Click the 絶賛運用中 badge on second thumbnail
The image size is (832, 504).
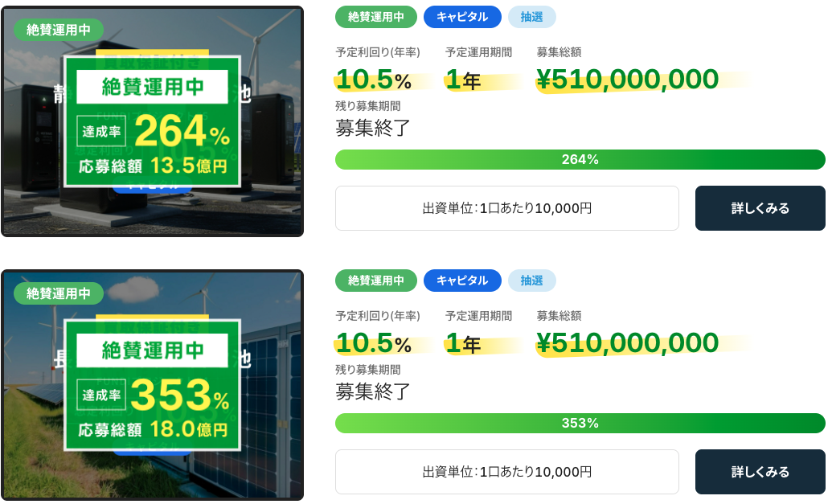pyautogui.click(x=59, y=293)
